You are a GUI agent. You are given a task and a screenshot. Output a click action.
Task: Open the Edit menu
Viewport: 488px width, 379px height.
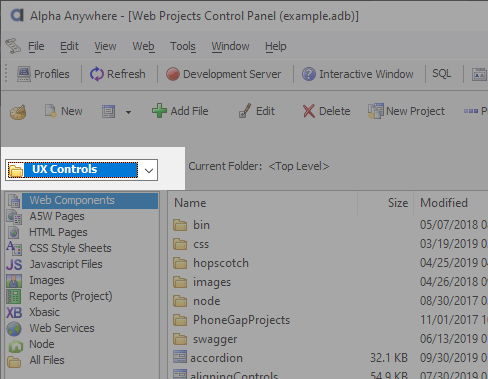click(69, 46)
